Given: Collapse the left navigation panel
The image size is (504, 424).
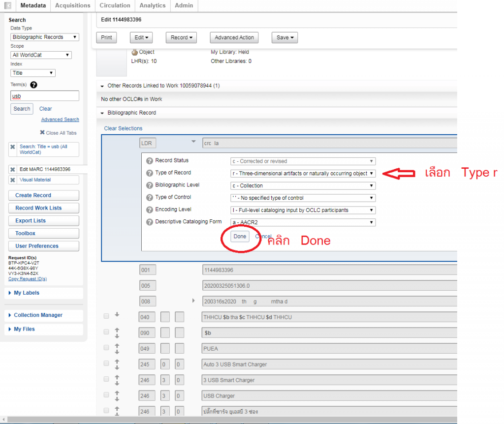Looking at the screenshot, I should click(8, 5).
